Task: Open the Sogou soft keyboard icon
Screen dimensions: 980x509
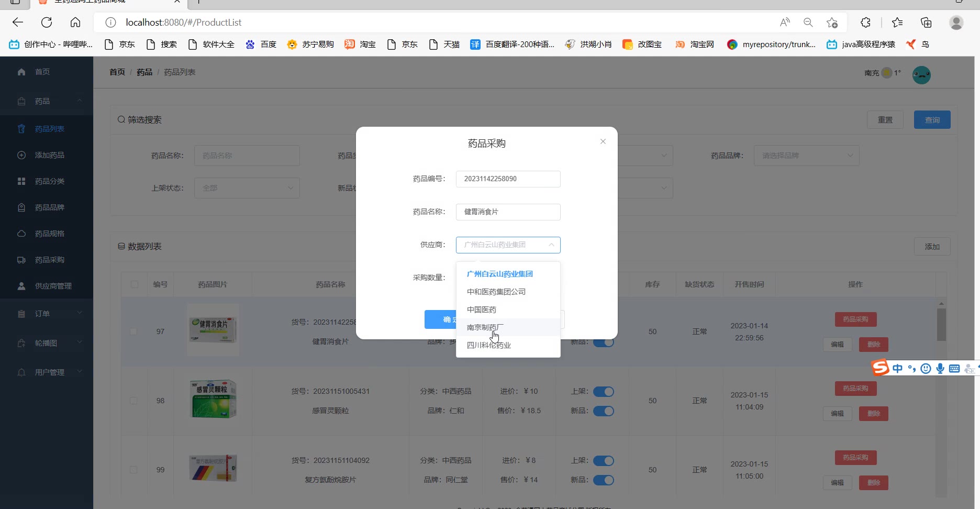Action: (954, 369)
